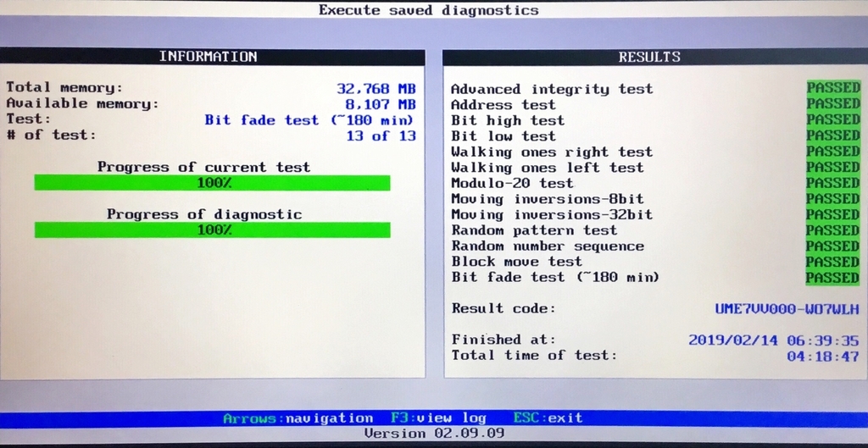This screenshot has width=868, height=448.
Task: Click the 'Execute saved diagnostics' title
Action: [428, 10]
